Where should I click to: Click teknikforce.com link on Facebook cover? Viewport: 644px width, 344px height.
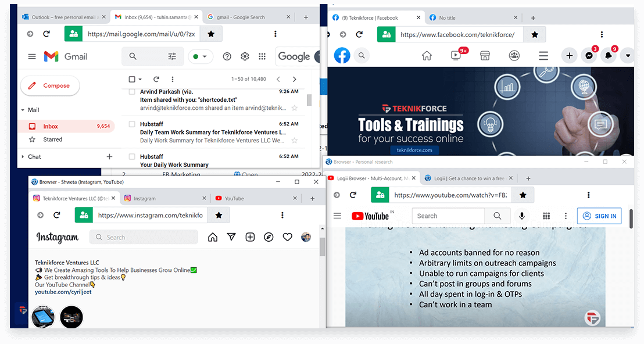pos(414,150)
